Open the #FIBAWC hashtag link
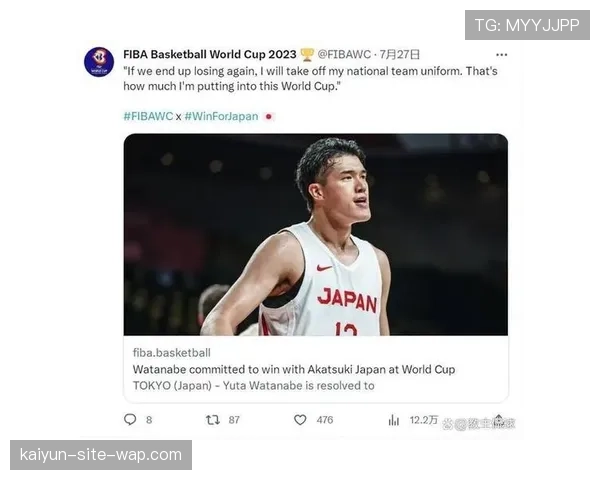The width and height of the screenshot is (600, 480). (147, 116)
